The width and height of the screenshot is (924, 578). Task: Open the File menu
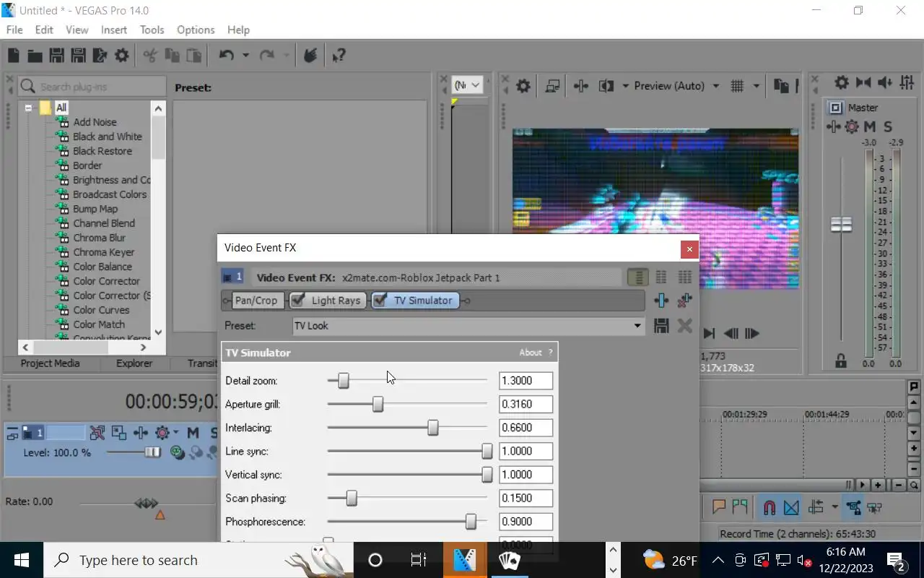pos(14,30)
